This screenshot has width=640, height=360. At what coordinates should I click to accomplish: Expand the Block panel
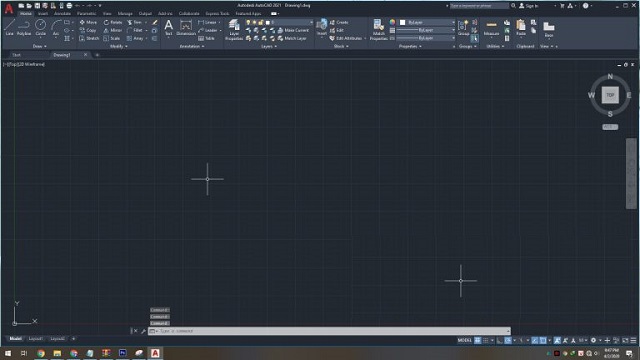click(341, 47)
